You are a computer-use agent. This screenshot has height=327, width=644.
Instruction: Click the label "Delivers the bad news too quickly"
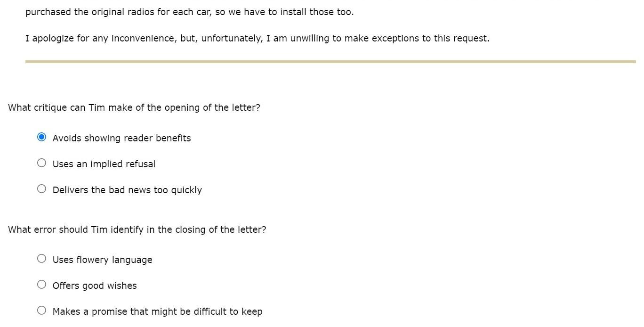click(127, 189)
